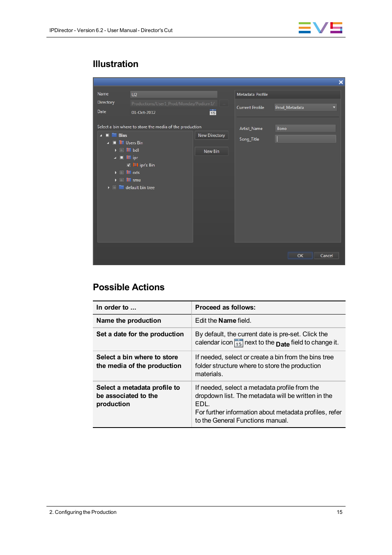Select the 'default bin tree' label
This screenshot has width=392, height=555.
coord(140,187)
